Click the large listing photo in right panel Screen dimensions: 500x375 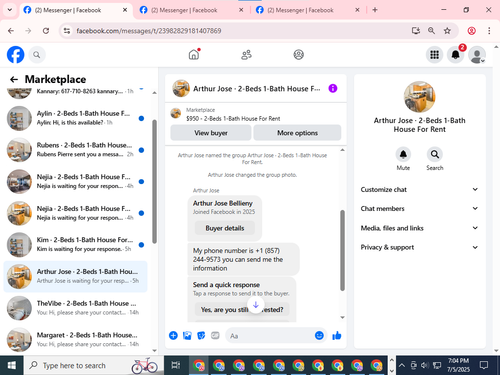[419, 97]
